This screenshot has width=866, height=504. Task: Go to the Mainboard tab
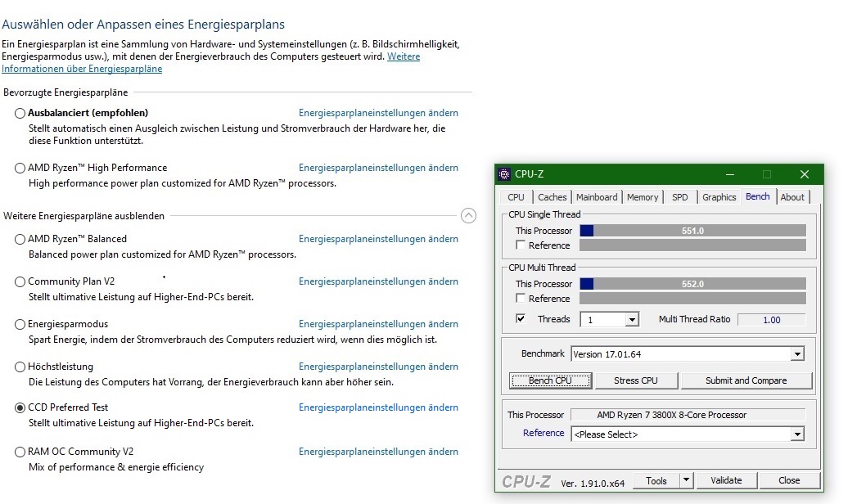tap(597, 197)
